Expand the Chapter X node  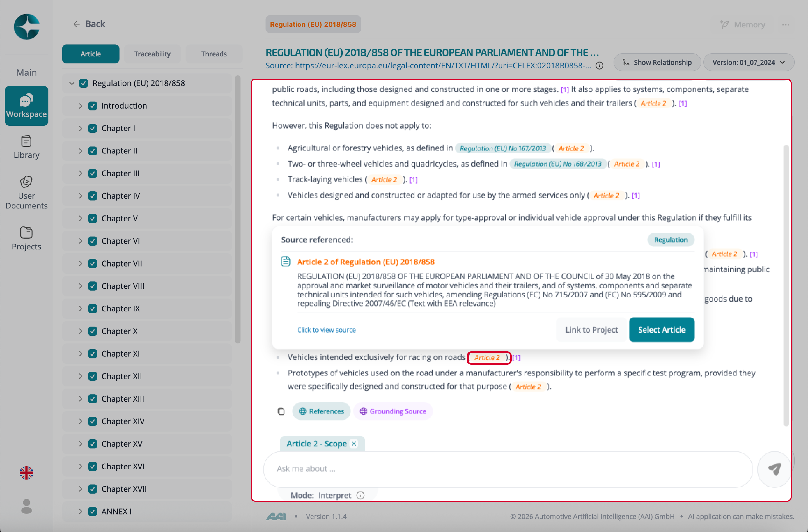coord(81,331)
